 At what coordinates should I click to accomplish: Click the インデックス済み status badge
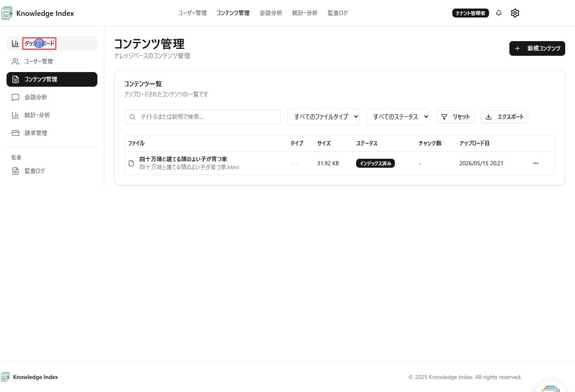point(375,163)
